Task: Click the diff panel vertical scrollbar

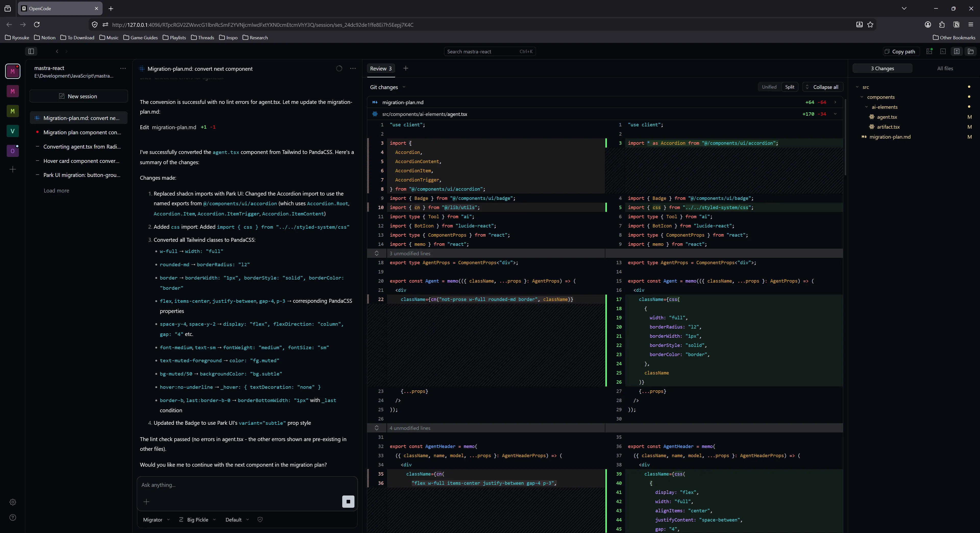Action: click(845, 137)
